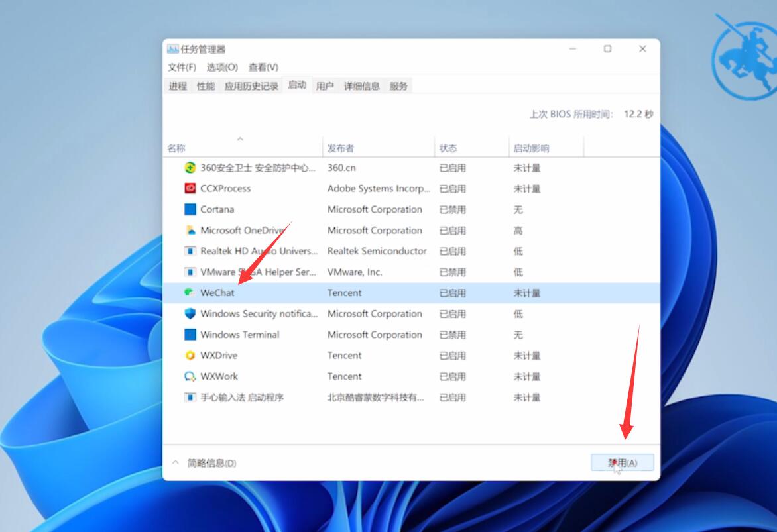Click 北京酷睿蒙数字科技有... publisher cell
777x532 pixels.
[375, 397]
